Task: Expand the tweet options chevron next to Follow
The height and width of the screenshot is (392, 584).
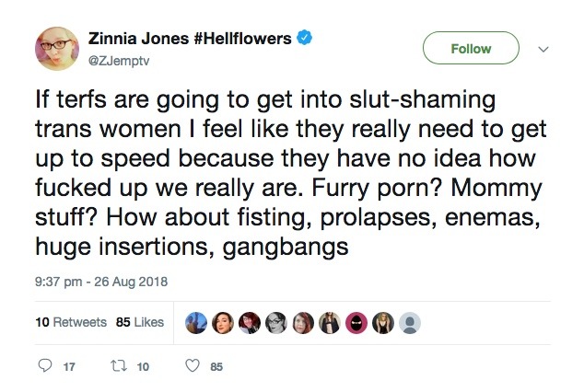Action: [x=543, y=49]
